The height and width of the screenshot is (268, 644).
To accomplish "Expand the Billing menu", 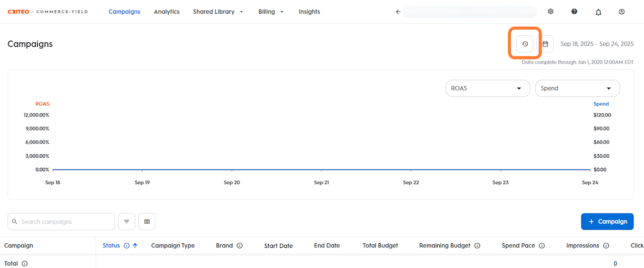I will (x=271, y=12).
